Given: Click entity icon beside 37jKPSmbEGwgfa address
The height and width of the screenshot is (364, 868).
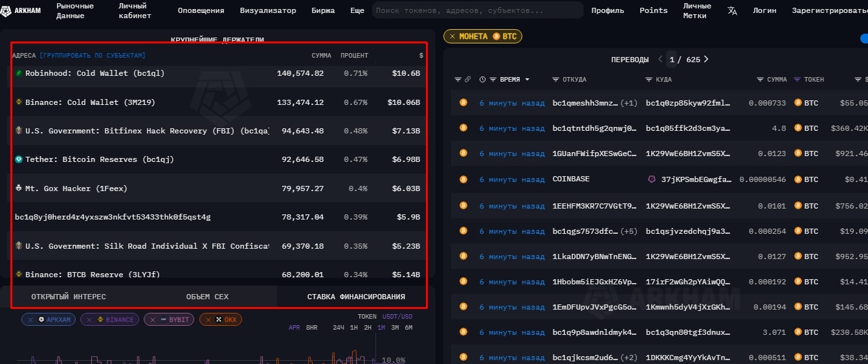Looking at the screenshot, I should (651, 179).
